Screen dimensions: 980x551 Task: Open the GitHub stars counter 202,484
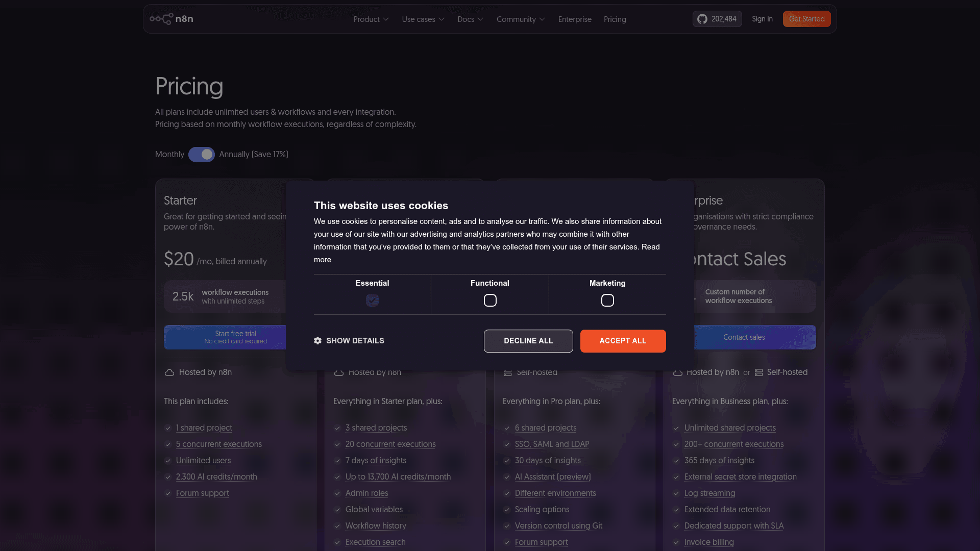pos(717,19)
